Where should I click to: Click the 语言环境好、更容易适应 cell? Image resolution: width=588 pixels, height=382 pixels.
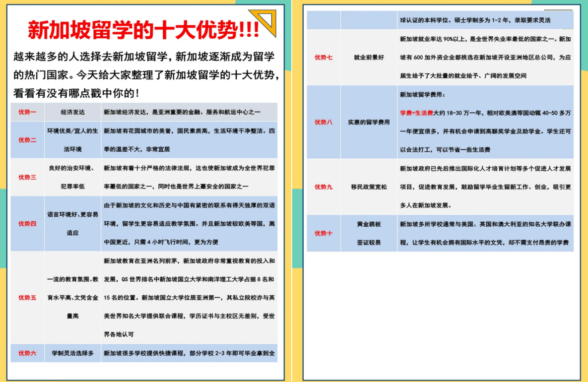click(x=72, y=223)
